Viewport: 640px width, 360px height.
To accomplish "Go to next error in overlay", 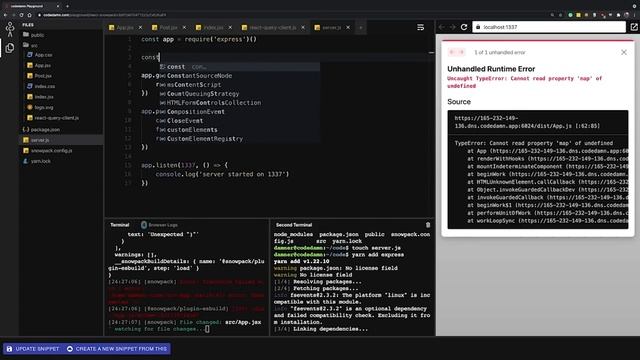I will [462, 52].
